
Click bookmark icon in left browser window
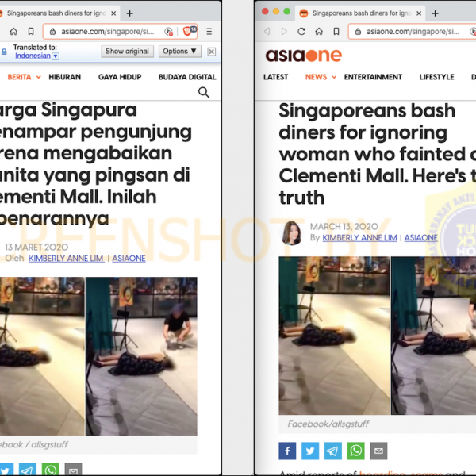31,31
